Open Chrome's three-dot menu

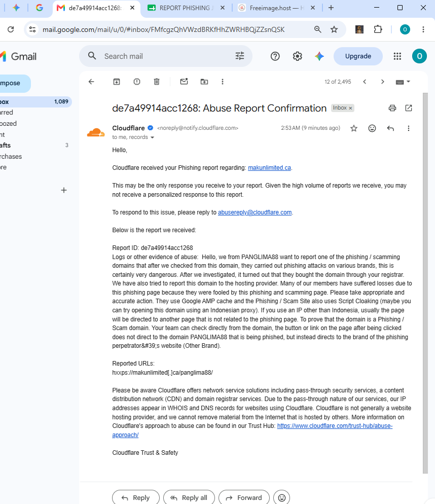[423, 29]
